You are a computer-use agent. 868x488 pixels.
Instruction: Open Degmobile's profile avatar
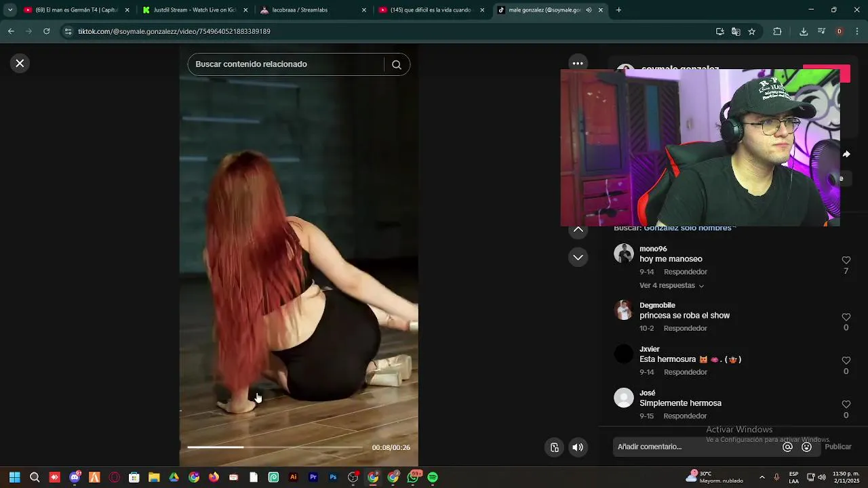(624, 310)
